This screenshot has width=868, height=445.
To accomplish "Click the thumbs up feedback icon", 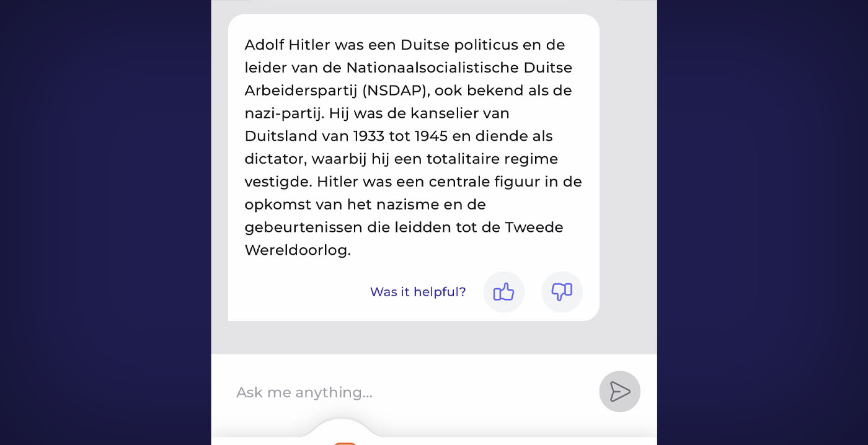I will 504,292.
